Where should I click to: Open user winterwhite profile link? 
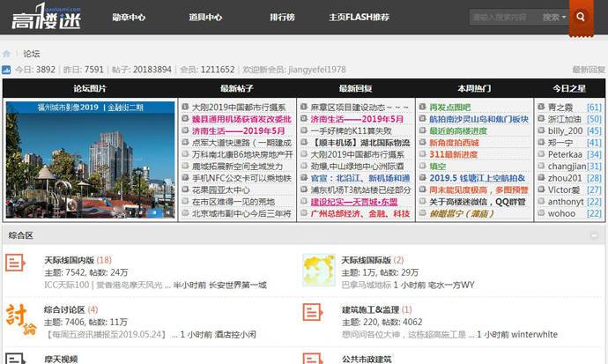click(534, 335)
